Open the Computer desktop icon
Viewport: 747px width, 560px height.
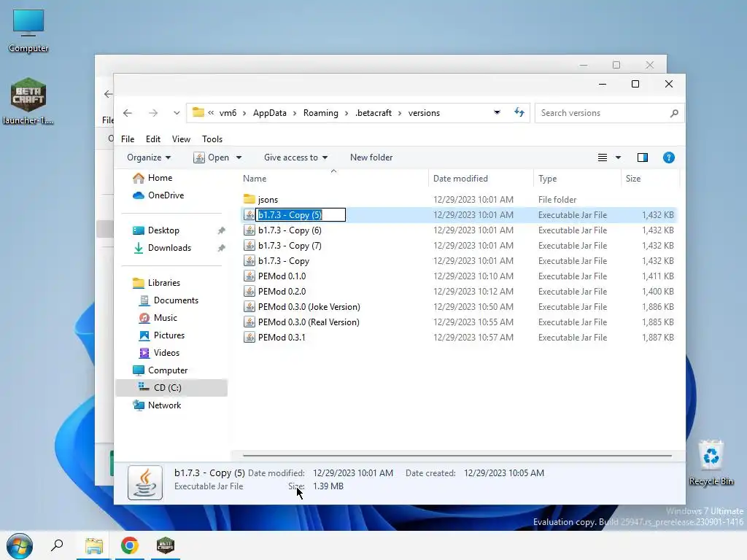28,29
